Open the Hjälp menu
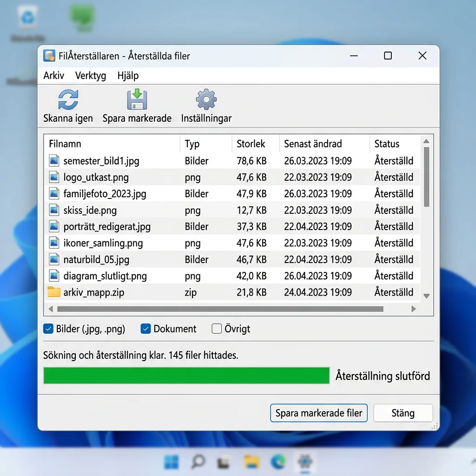Viewport: 476px width, 476px height. click(x=128, y=75)
